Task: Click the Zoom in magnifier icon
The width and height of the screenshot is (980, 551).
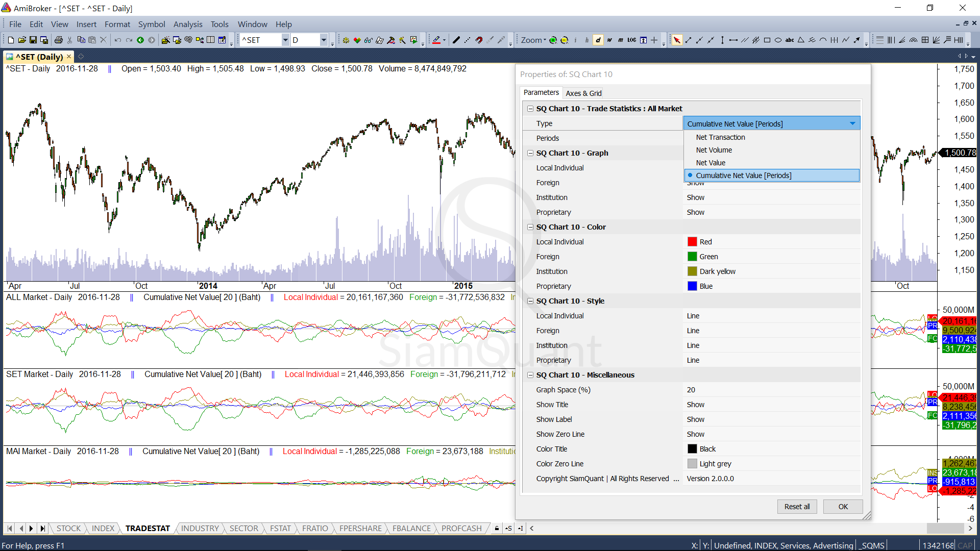Action: [553, 40]
